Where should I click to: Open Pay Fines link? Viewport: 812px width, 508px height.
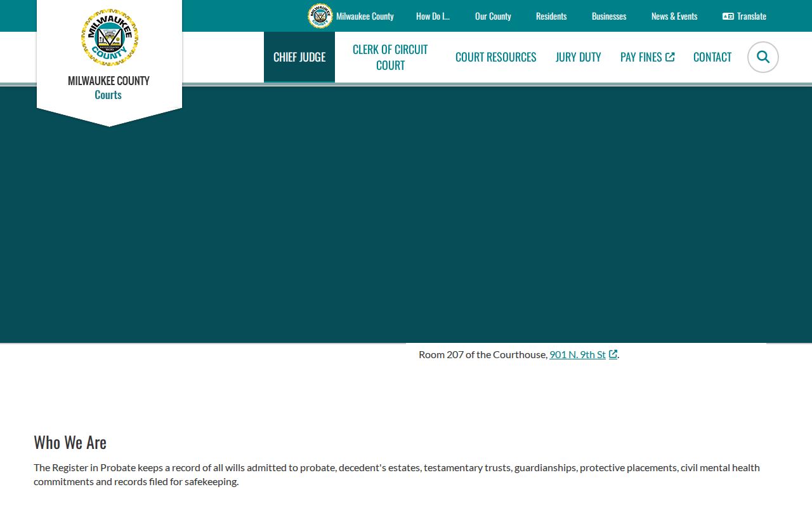[647, 57]
